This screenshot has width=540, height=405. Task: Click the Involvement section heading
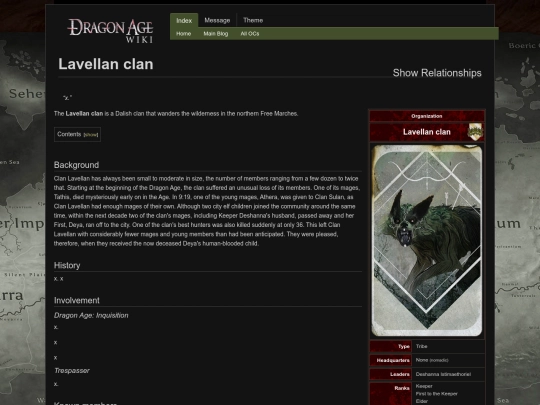click(x=77, y=300)
